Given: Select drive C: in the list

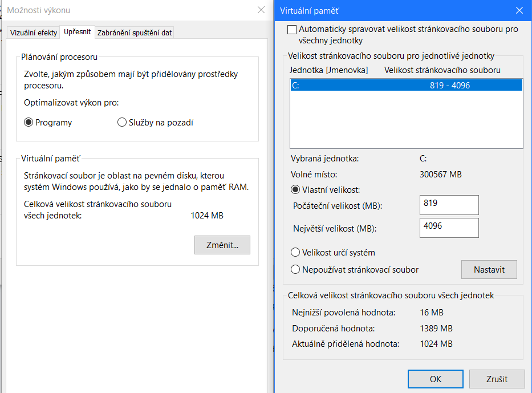Looking at the screenshot, I should click(406, 86).
